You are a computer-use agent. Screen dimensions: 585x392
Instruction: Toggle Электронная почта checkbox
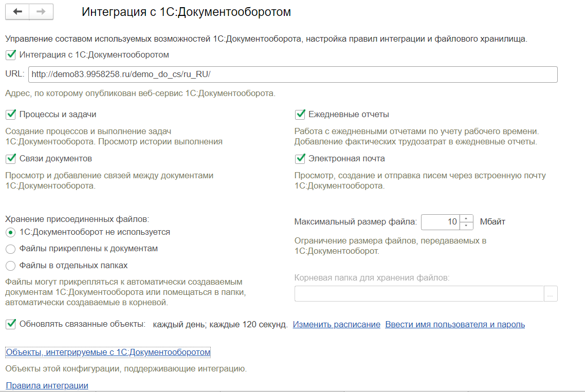(300, 159)
